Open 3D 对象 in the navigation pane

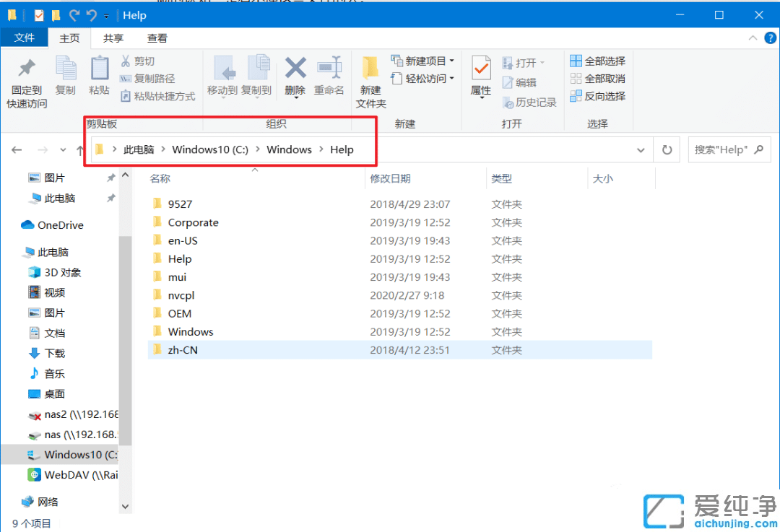[55, 272]
